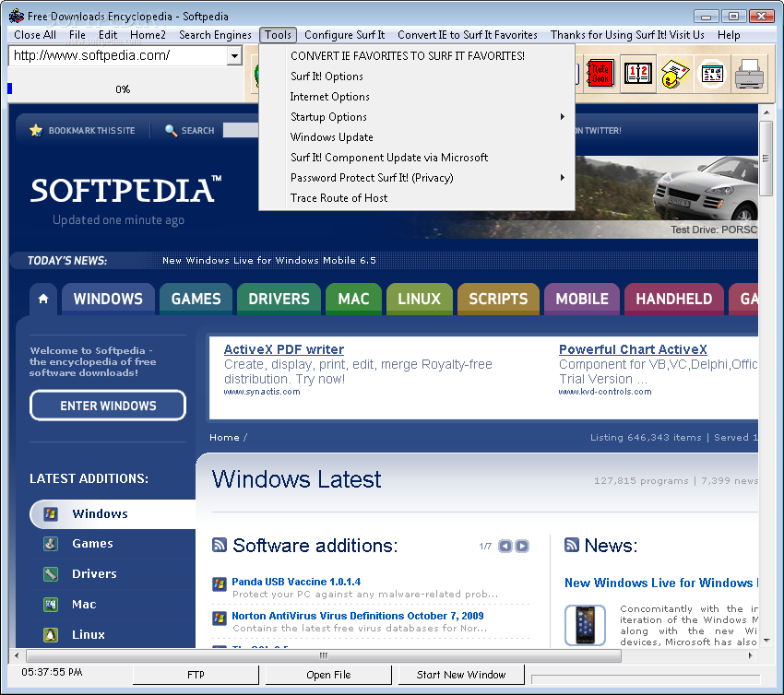The height and width of the screenshot is (695, 784).
Task: Click Close All in menu bar
Action: coord(35,35)
